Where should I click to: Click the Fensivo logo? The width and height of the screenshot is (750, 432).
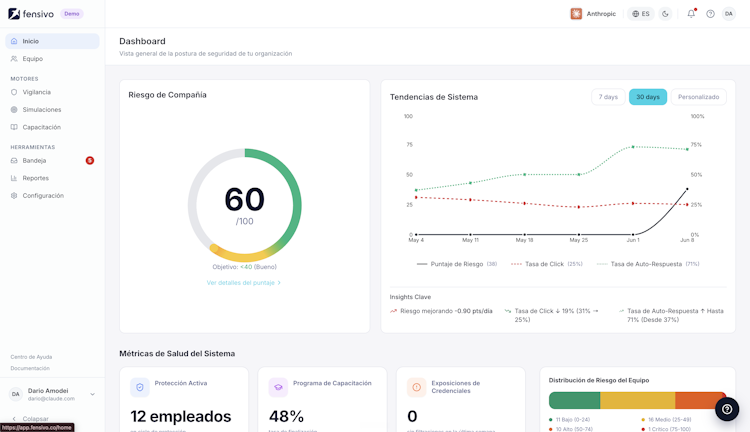[31, 14]
